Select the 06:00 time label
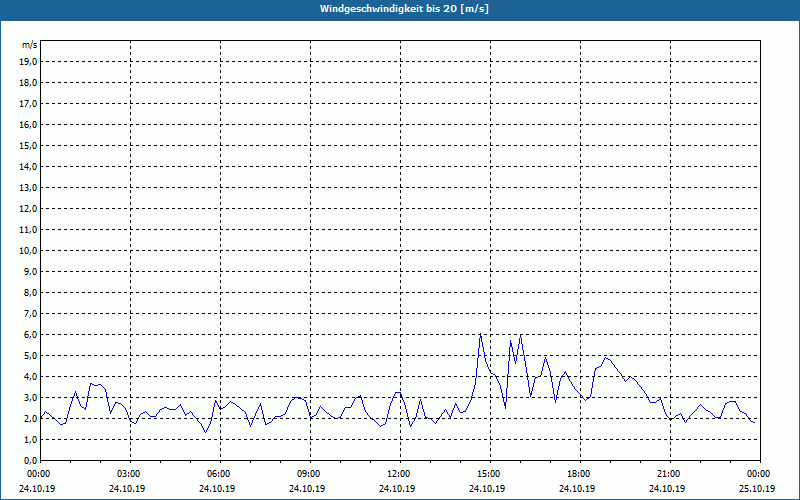 [220, 474]
